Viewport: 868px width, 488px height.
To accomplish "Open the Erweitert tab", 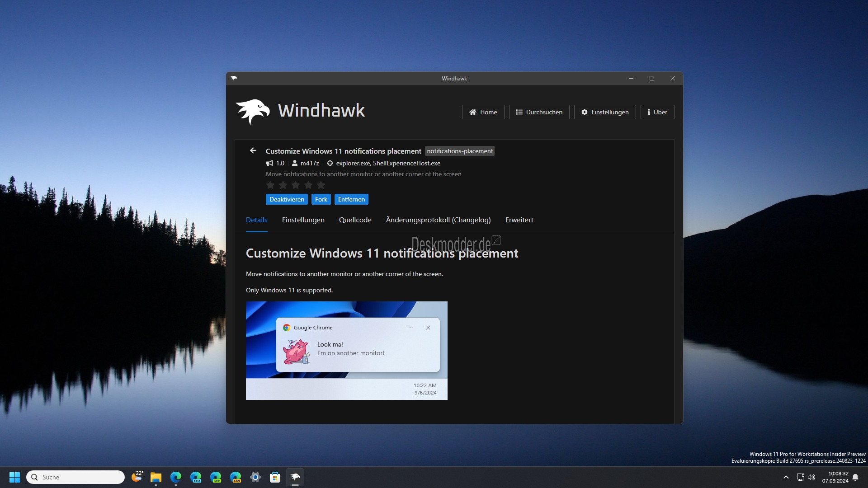I will [519, 220].
